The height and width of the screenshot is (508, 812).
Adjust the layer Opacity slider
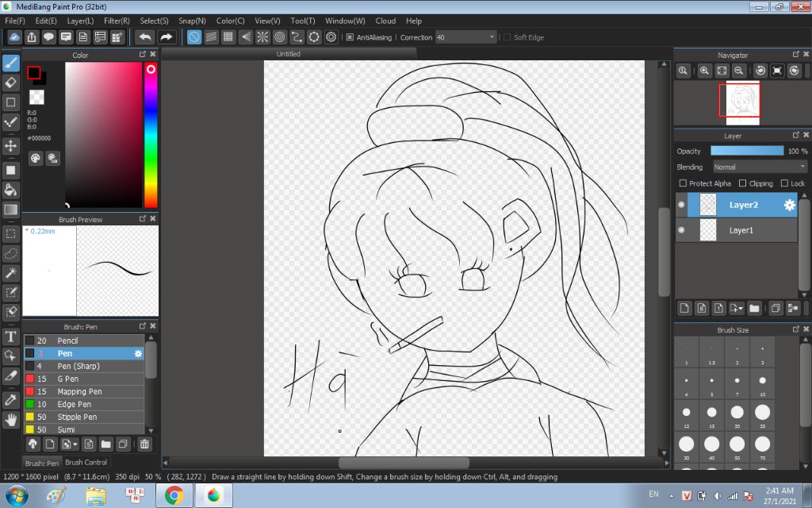tap(747, 151)
